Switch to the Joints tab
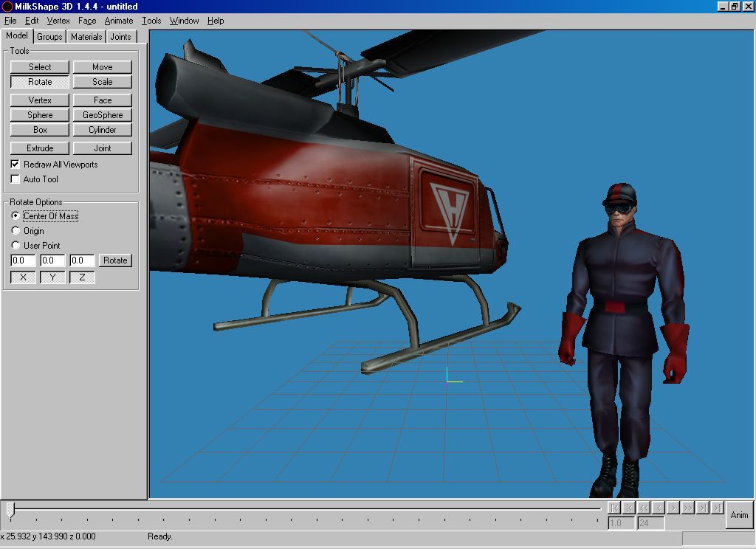 120,37
